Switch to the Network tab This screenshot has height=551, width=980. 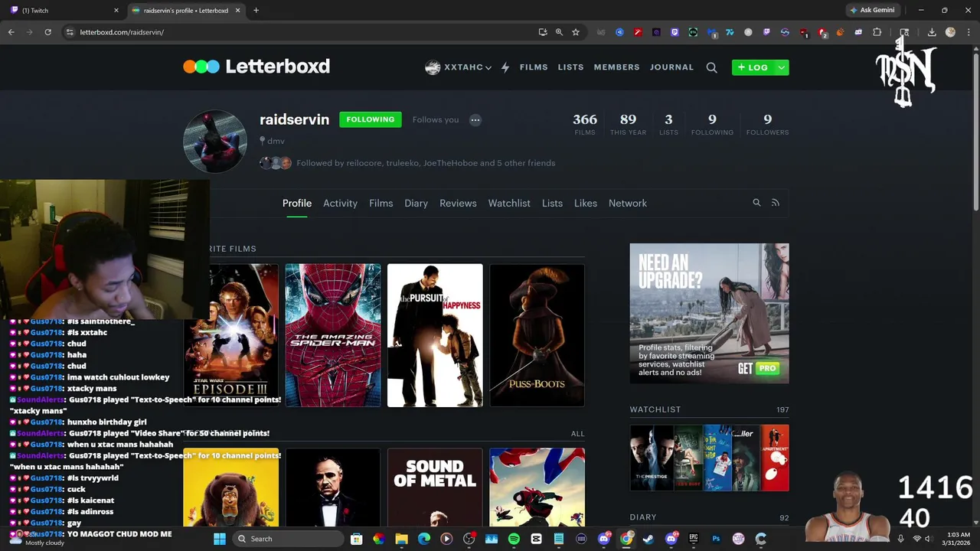pyautogui.click(x=628, y=203)
